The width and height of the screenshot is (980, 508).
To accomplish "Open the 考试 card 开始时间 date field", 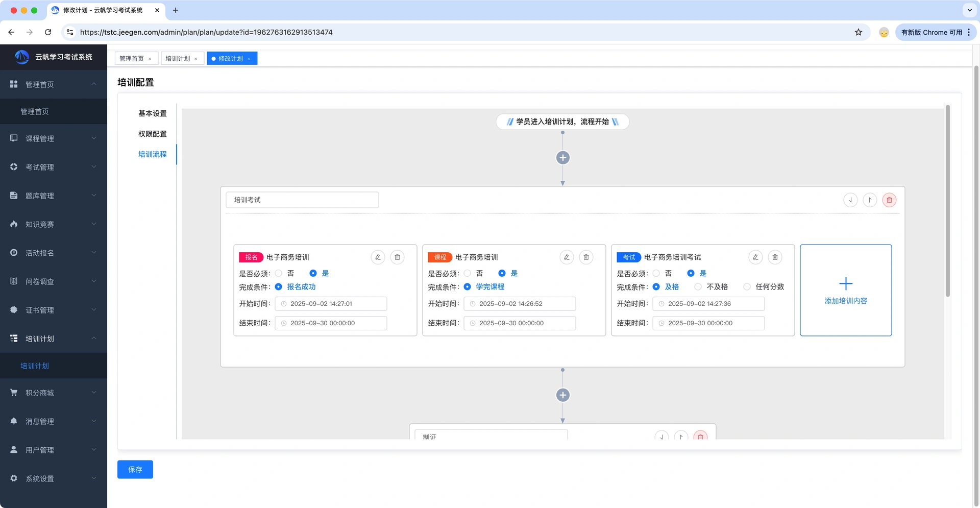I will 708,304.
